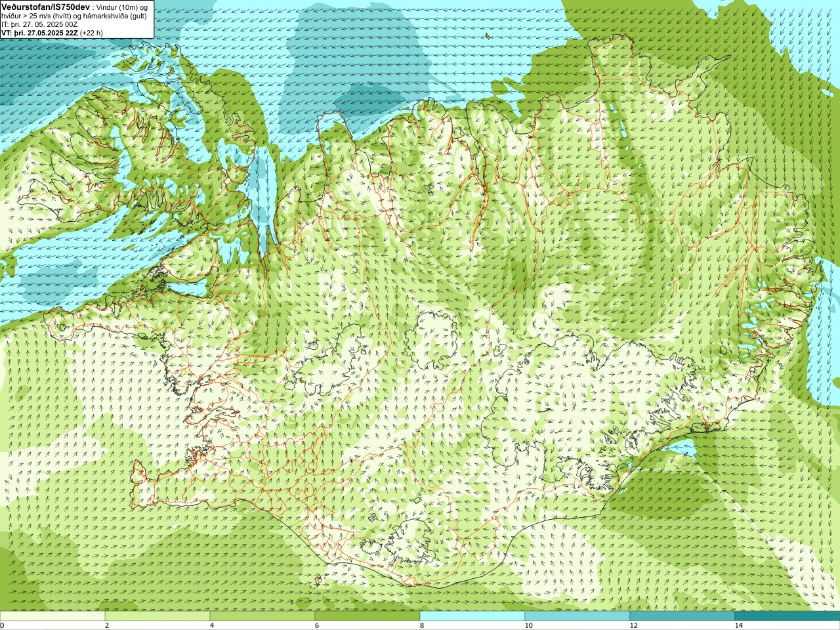This screenshot has height=630, width=840.
Task: Click the "Vindur (10m) og" header text
Action: (121, 7)
